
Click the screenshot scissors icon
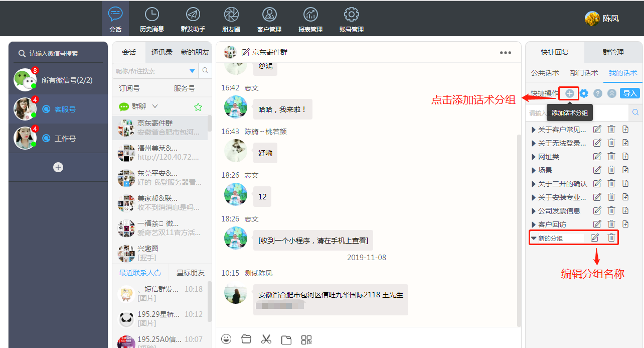click(x=266, y=339)
